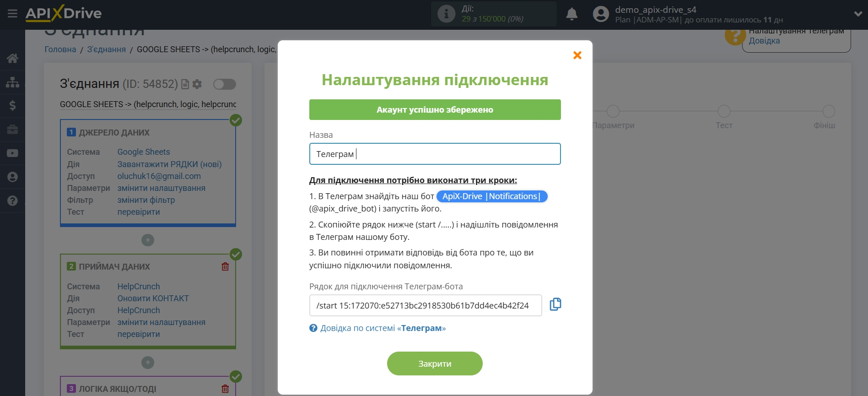
Task: Click the connection name GOOGLE SHEETS text
Action: tap(148, 104)
